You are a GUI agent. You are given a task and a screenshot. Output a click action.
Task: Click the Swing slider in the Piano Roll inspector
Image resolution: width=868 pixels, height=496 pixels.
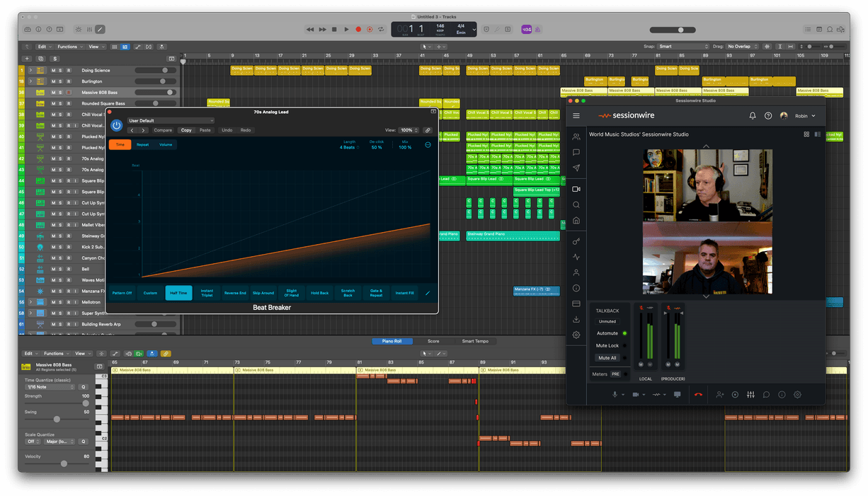(56, 419)
